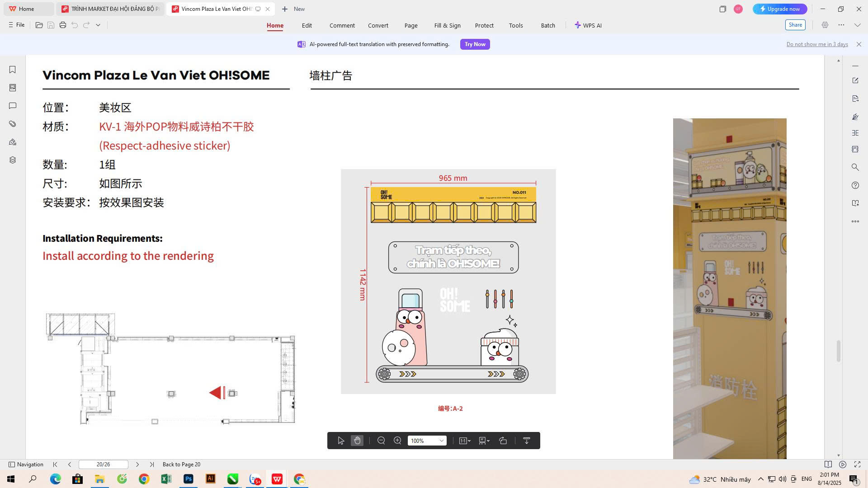Open the File menu
868x488 pixels.
click(17, 25)
